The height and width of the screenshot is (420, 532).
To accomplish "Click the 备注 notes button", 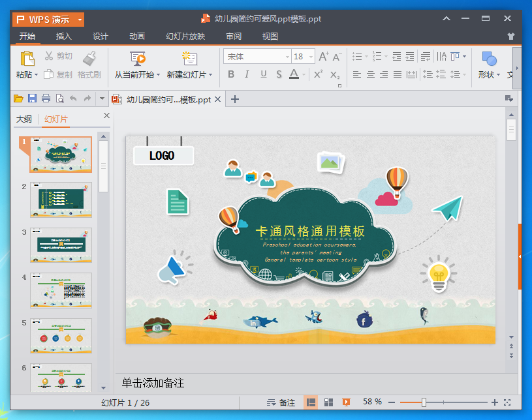I will (x=281, y=402).
